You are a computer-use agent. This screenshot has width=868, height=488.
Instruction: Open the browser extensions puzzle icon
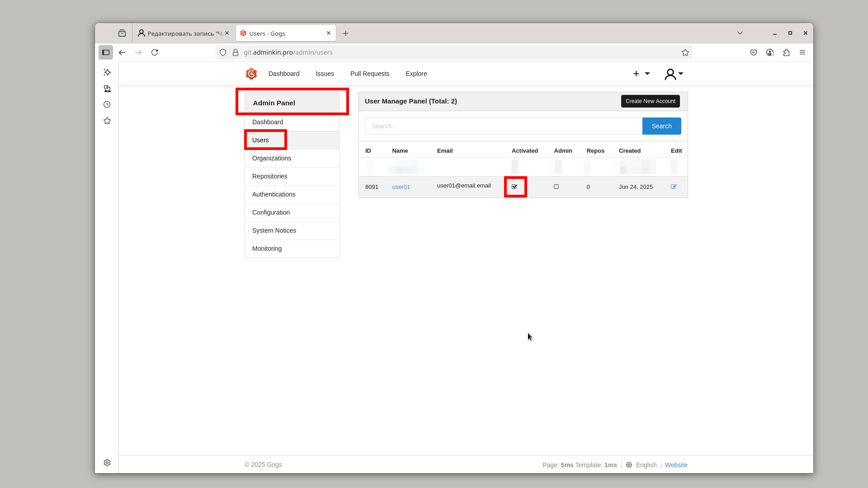point(786,52)
